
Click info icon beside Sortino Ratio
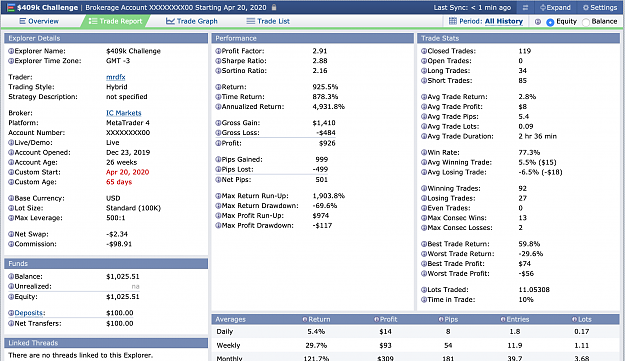(218, 71)
